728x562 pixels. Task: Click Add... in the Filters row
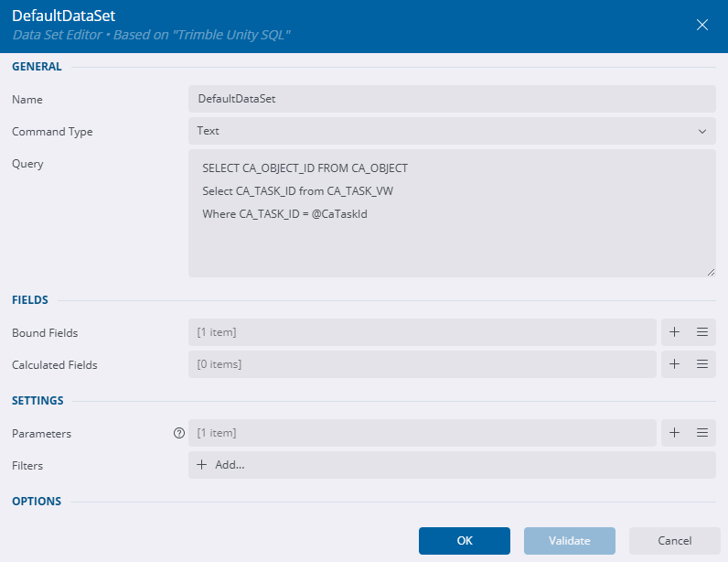coord(221,465)
